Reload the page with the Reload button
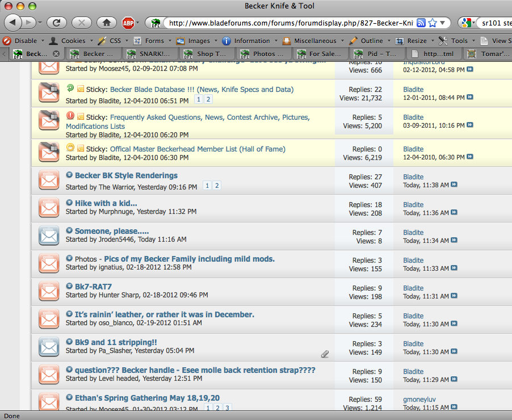The image size is (512, 420). point(57,23)
